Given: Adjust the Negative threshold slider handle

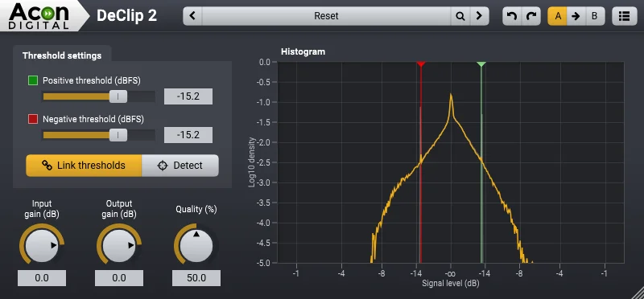Looking at the screenshot, I should click(118, 134).
